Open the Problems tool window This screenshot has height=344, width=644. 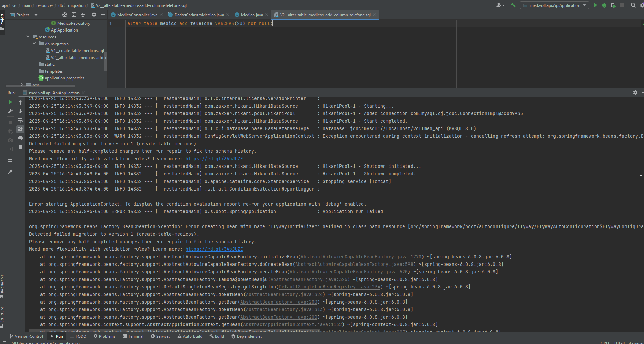click(104, 336)
